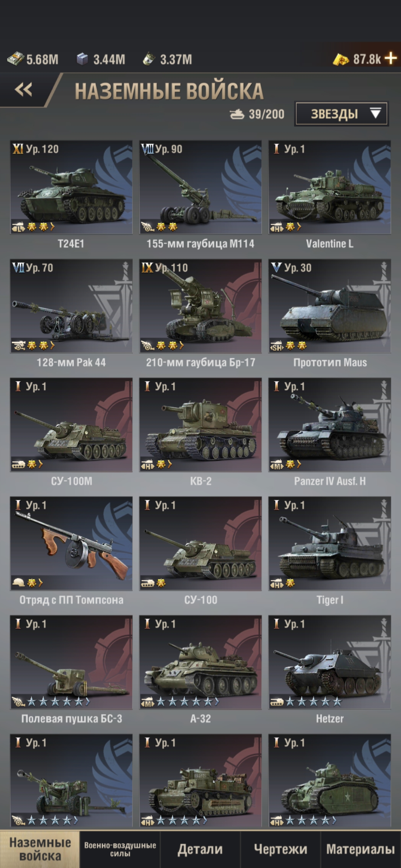Image resolution: width=401 pixels, height=868 pixels.
Task: Tap the cash stack resource icon
Action: [15, 59]
